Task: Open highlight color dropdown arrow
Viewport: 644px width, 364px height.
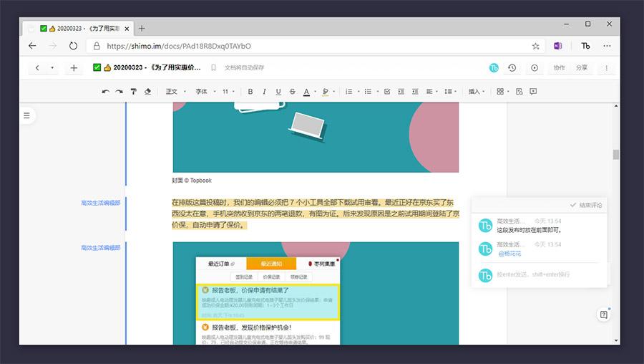Action: click(334, 92)
